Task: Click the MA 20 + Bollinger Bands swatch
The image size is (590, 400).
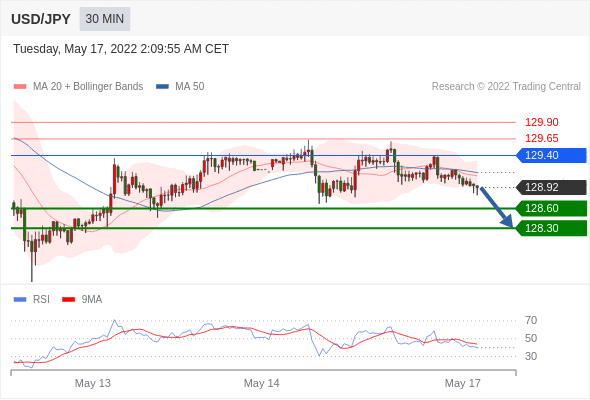Action: 20,87
